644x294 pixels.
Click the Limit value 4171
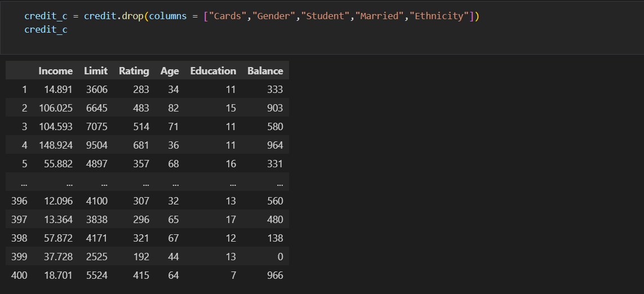coord(97,238)
